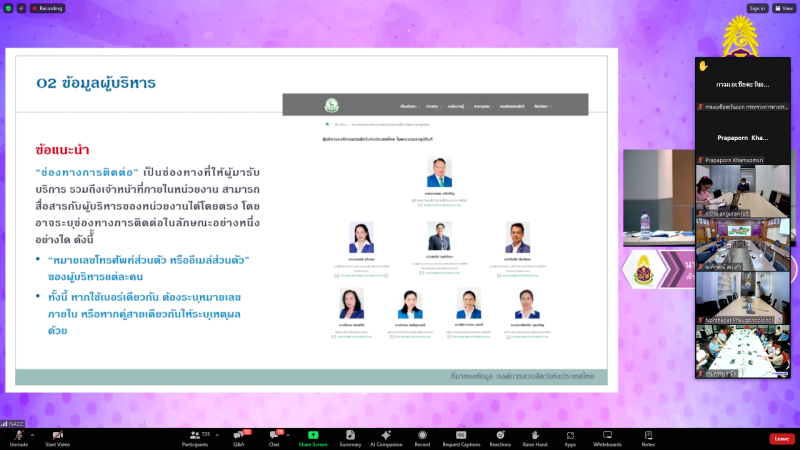800x450 pixels.
Task: Click the green Share Screen icon
Action: click(x=313, y=437)
